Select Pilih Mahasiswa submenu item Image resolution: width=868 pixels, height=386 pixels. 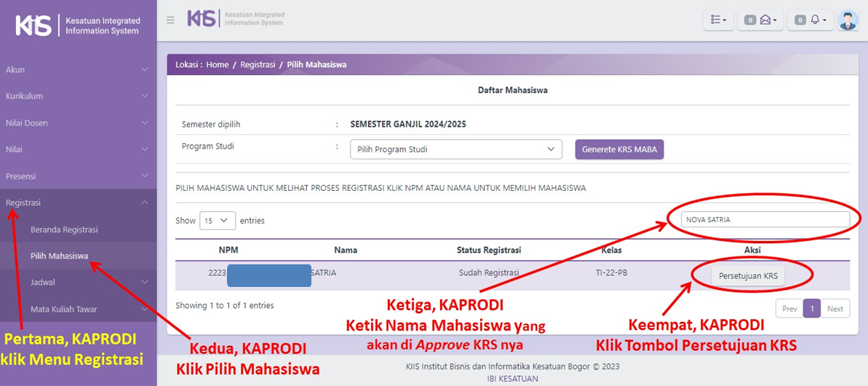(60, 256)
